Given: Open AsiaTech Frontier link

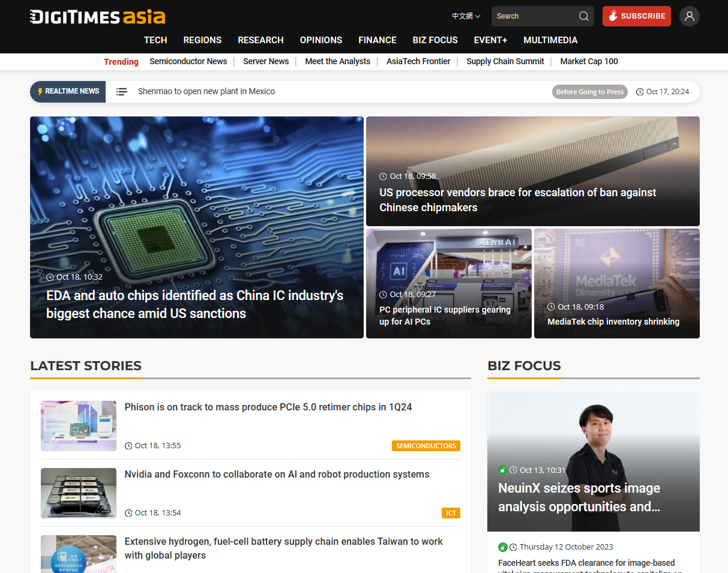Looking at the screenshot, I should point(418,61).
